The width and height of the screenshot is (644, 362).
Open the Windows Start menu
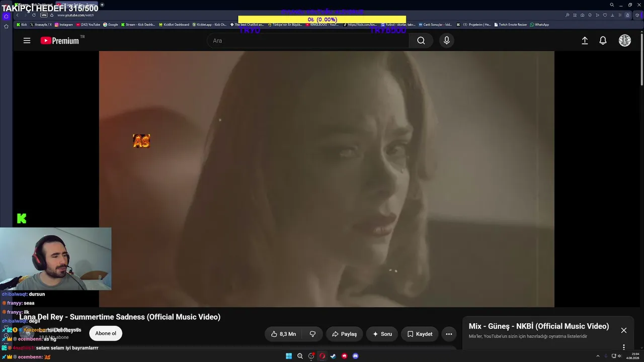[x=289, y=356]
